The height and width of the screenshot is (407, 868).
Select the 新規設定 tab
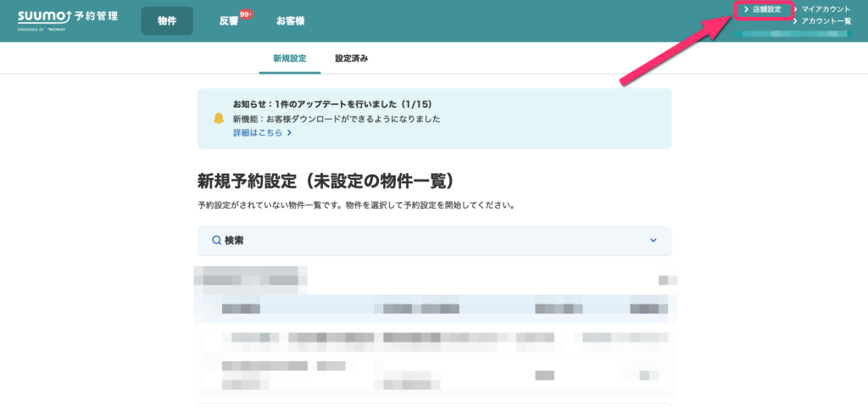tap(289, 59)
